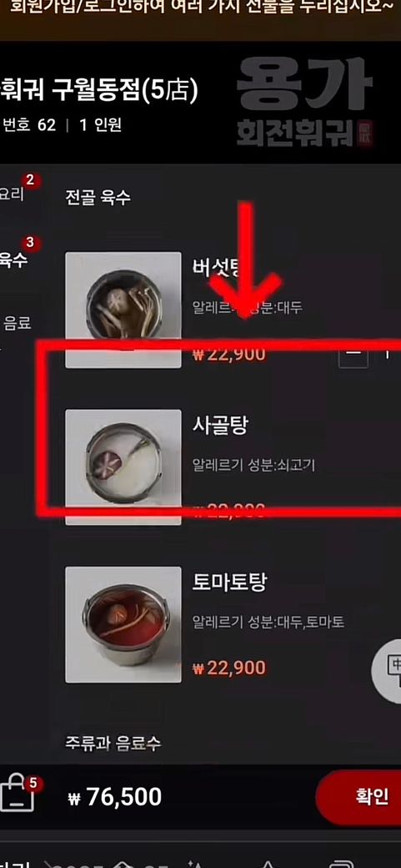Decrease 버섯탕 quantity with minus button

(353, 354)
